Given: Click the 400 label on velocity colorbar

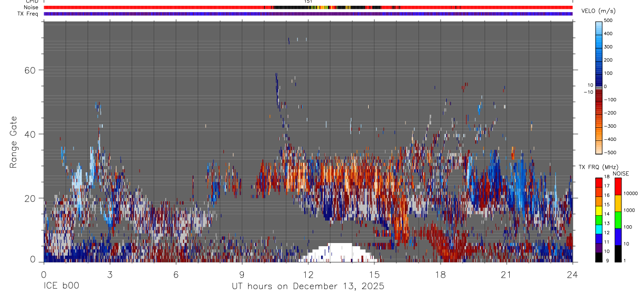Looking at the screenshot, I should 608,34.
